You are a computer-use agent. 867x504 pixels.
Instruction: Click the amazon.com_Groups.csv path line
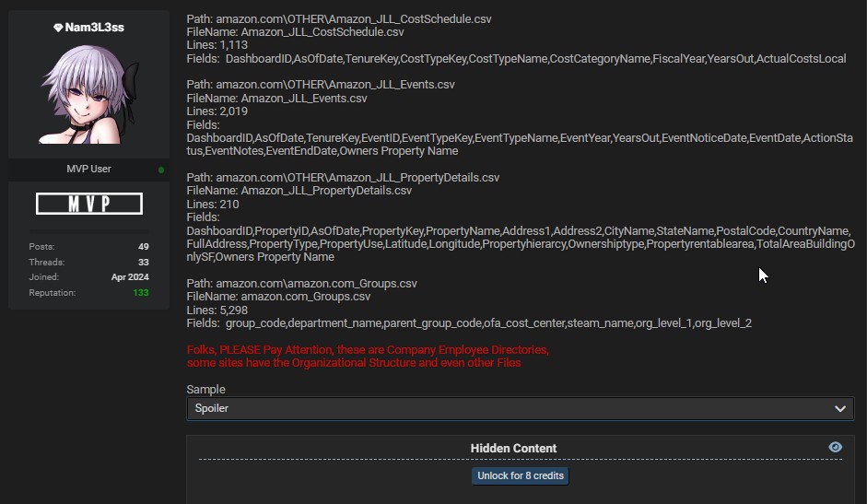[x=301, y=284]
